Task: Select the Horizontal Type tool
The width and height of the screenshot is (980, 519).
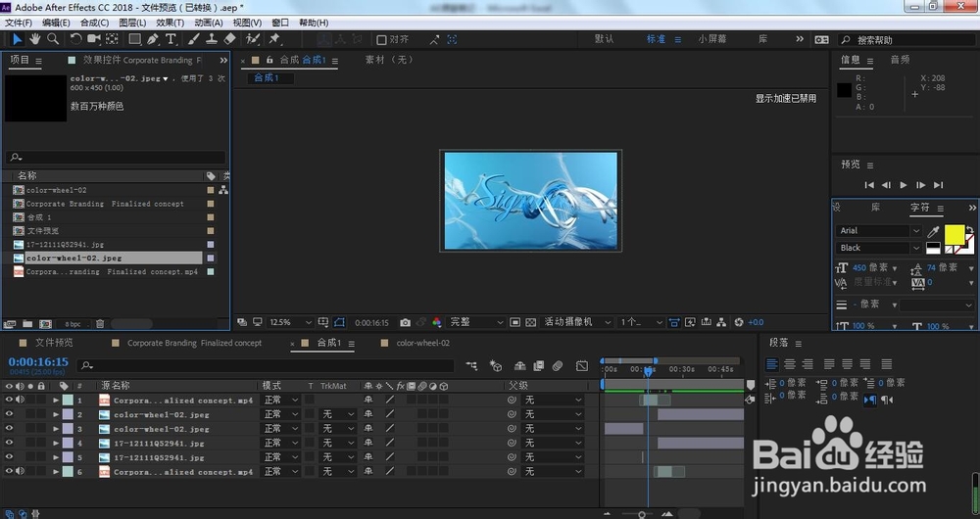Action: point(171,39)
